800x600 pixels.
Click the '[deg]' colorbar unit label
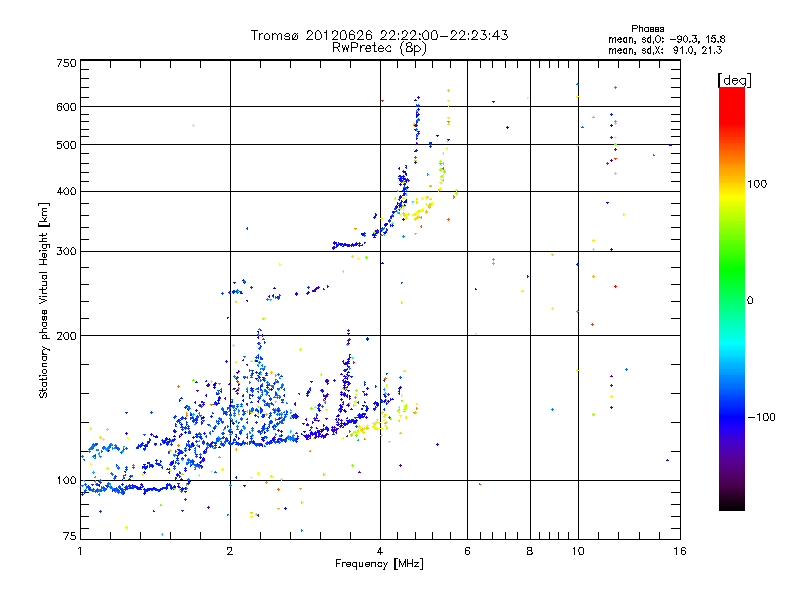pyautogui.click(x=734, y=80)
